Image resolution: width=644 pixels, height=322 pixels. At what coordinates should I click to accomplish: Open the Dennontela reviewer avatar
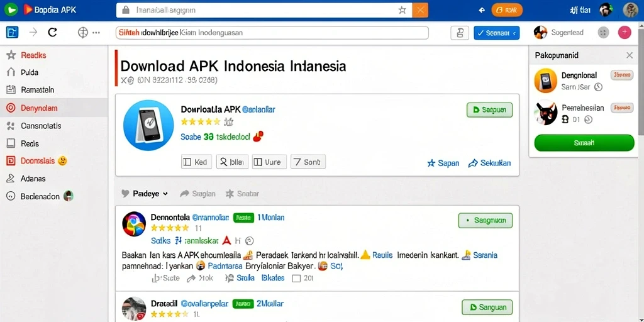134,224
